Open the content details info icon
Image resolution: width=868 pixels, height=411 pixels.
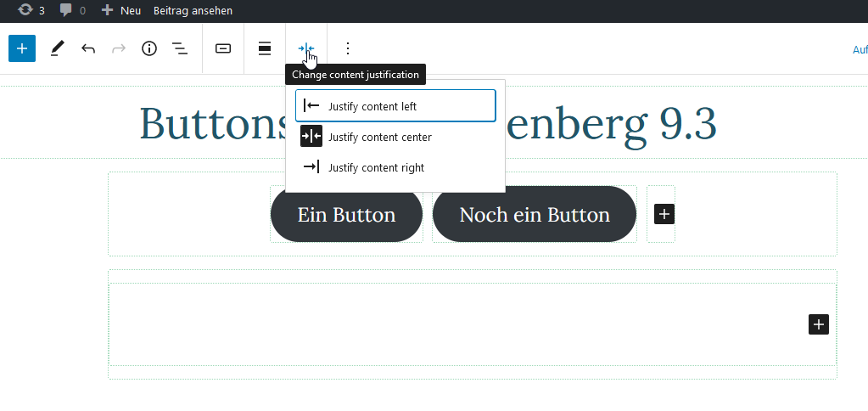149,48
